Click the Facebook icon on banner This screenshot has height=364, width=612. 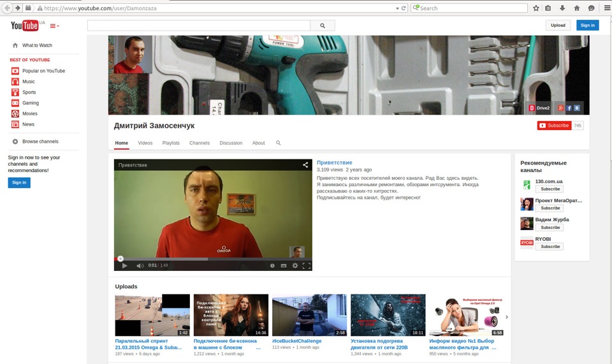tap(569, 108)
